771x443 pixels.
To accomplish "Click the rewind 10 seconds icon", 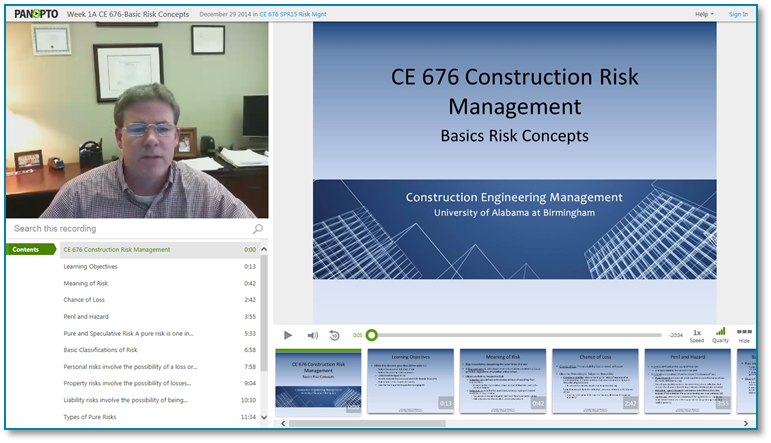I will 335,335.
